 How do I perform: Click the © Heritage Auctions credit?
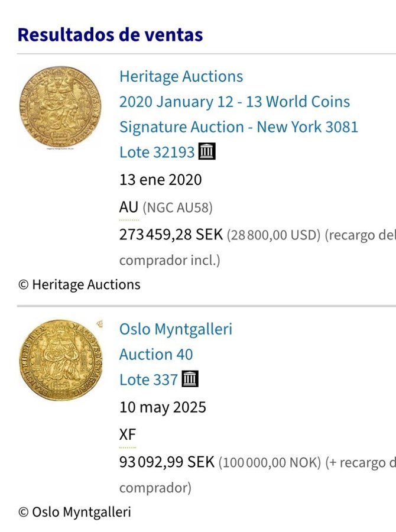click(79, 285)
